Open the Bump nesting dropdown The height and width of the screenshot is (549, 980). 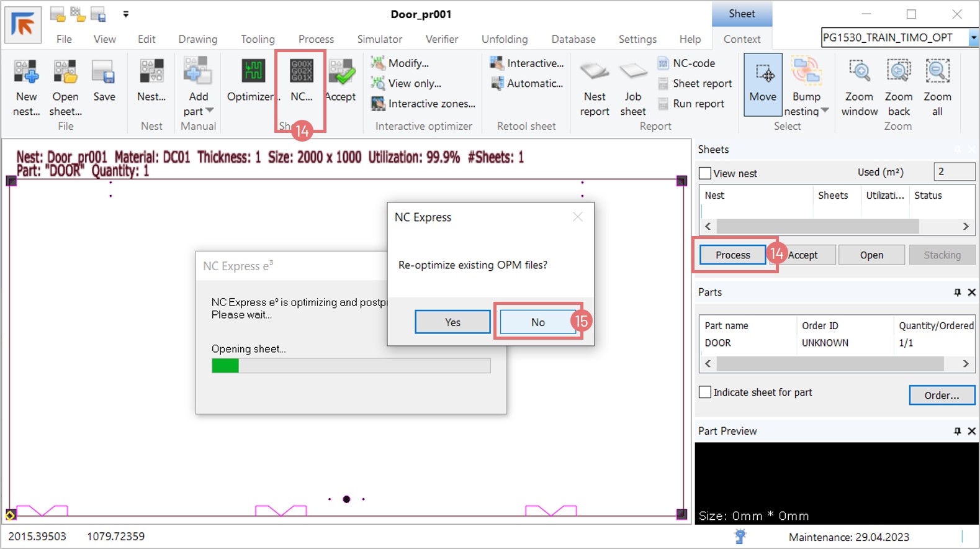coord(825,111)
